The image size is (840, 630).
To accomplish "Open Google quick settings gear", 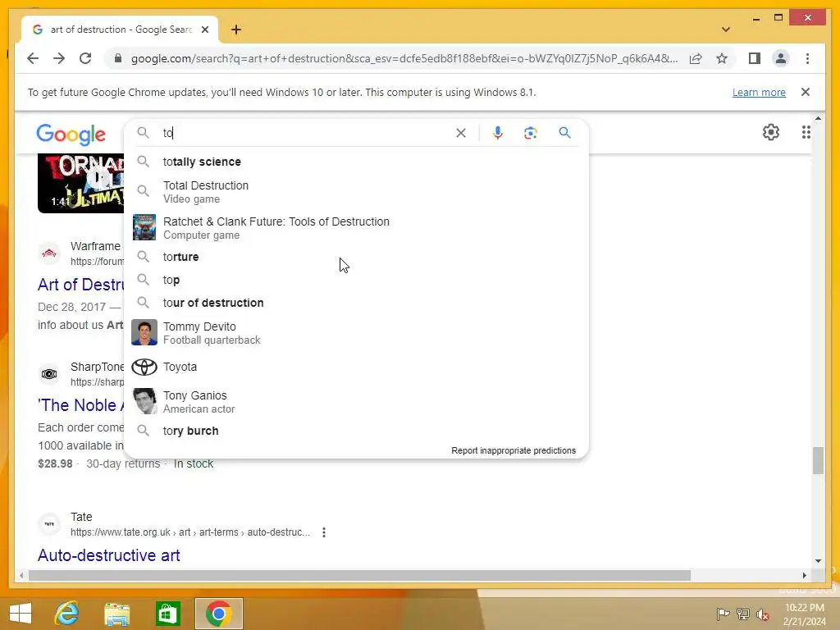I will (x=771, y=132).
